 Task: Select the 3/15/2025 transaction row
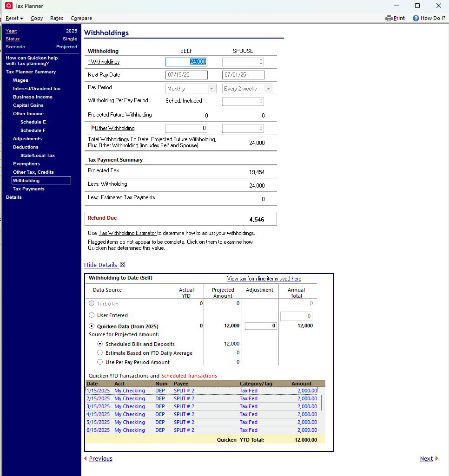coord(202,406)
